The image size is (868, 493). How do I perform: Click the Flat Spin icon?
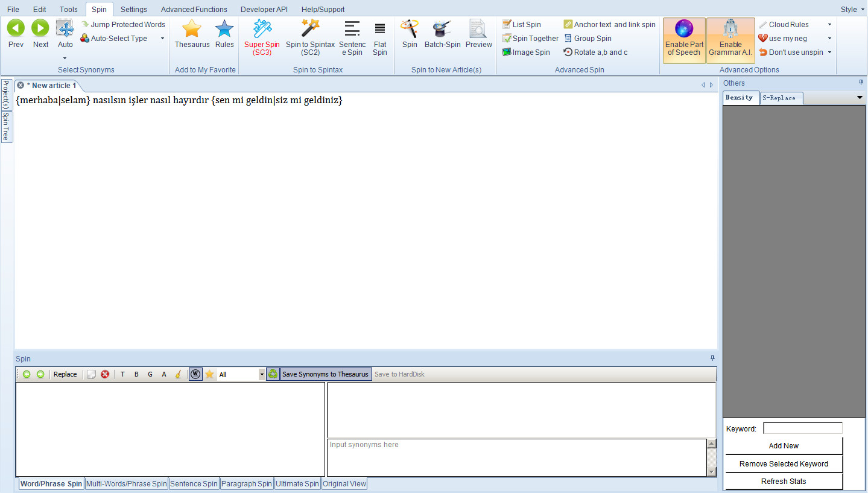click(x=379, y=29)
